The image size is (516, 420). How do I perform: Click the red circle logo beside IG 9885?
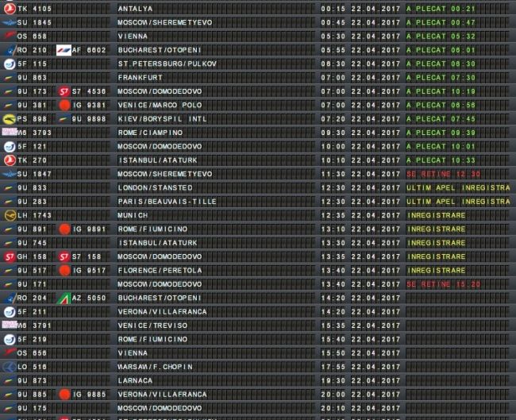pyautogui.click(x=64, y=395)
